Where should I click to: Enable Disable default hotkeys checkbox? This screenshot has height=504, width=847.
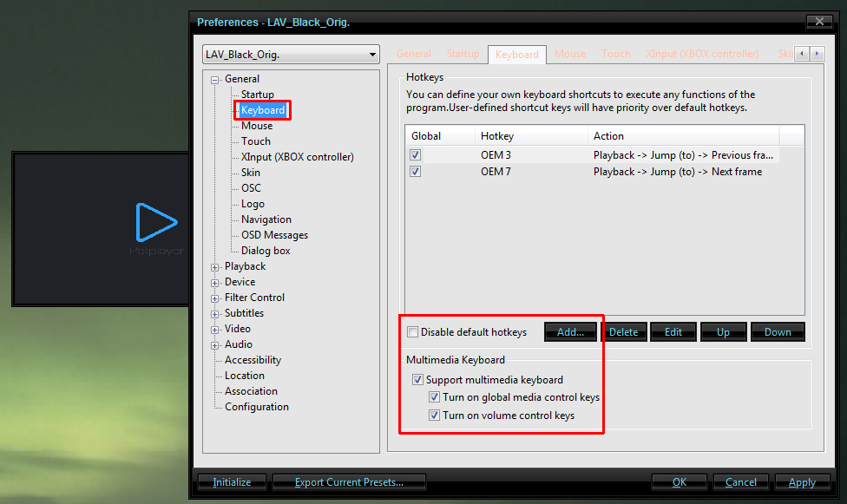coord(413,331)
